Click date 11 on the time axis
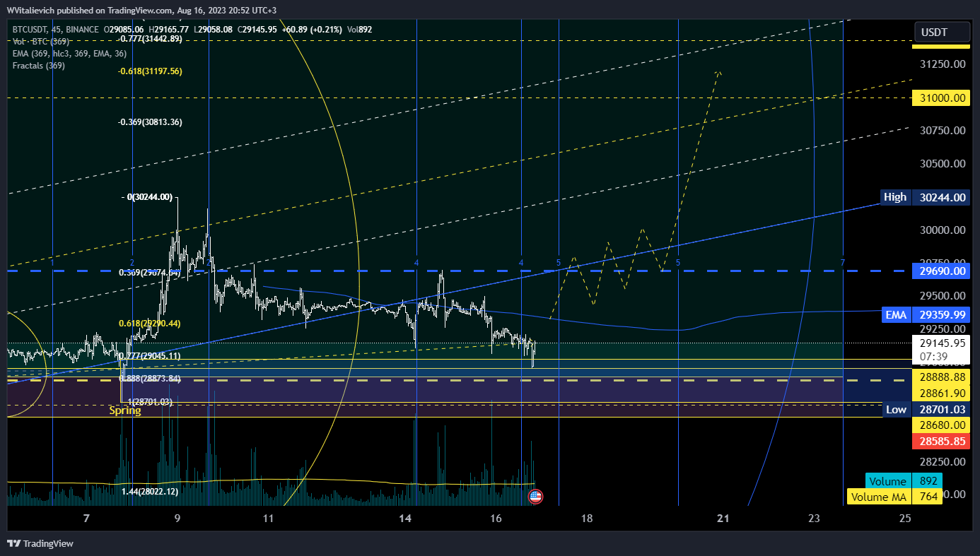 click(x=268, y=519)
